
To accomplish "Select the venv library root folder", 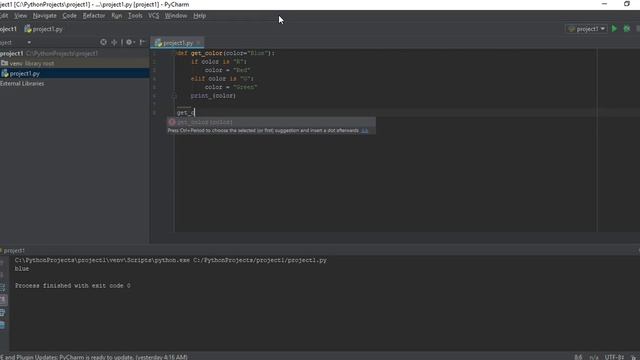I will pos(74,63).
